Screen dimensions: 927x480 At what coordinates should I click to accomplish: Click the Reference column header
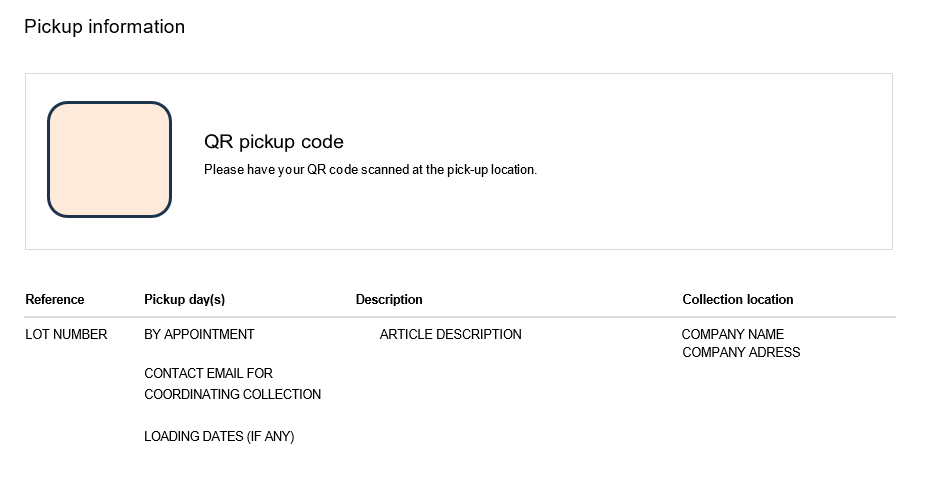pos(55,300)
